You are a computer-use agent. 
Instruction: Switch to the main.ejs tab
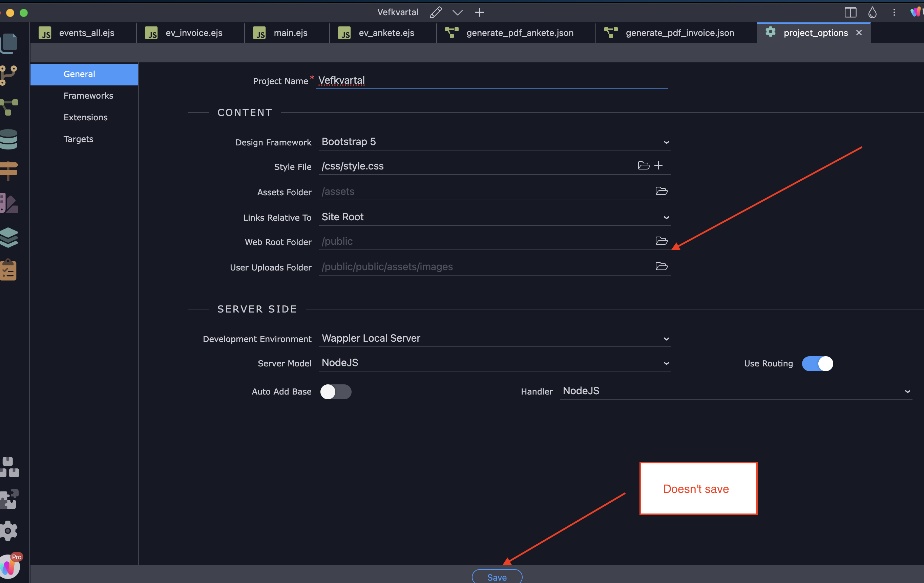click(x=287, y=33)
